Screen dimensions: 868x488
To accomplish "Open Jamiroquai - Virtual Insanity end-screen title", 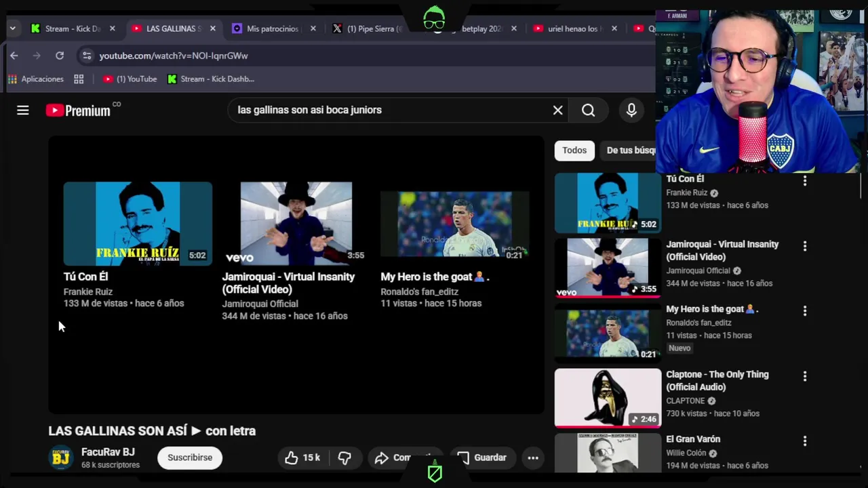I will [x=288, y=283].
